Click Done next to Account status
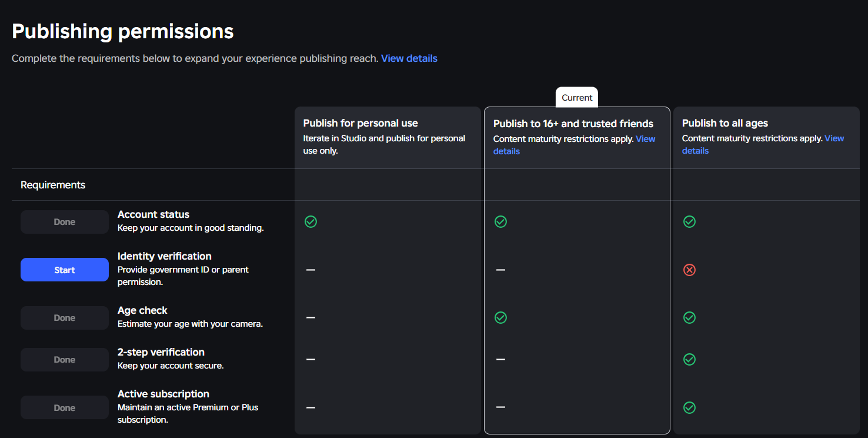Image resolution: width=868 pixels, height=438 pixels. pos(64,221)
